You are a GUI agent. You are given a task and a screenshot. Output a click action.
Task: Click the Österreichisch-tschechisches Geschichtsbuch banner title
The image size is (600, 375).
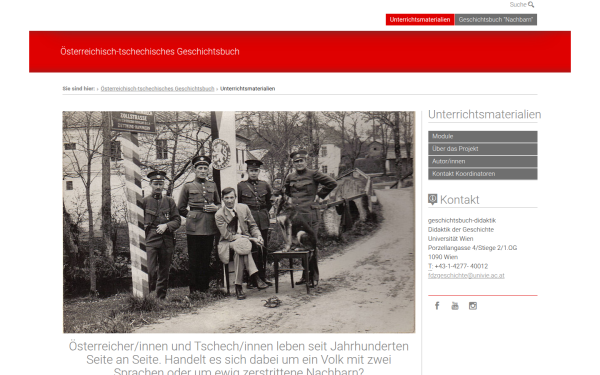click(150, 52)
